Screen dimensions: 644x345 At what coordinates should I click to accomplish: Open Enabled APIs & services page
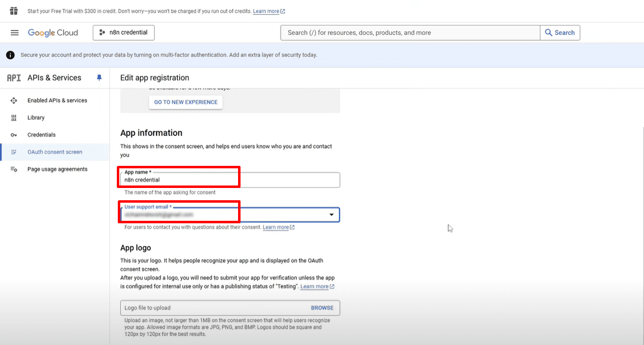57,101
